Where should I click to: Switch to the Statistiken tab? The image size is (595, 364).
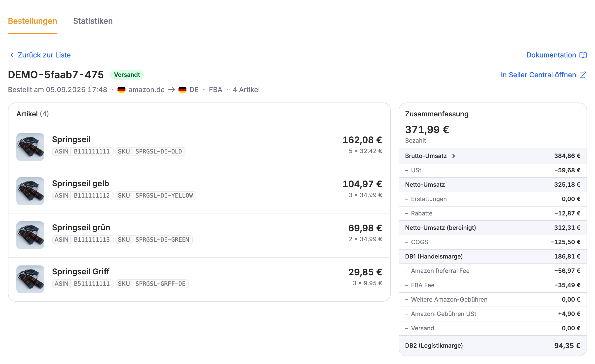[x=93, y=21]
